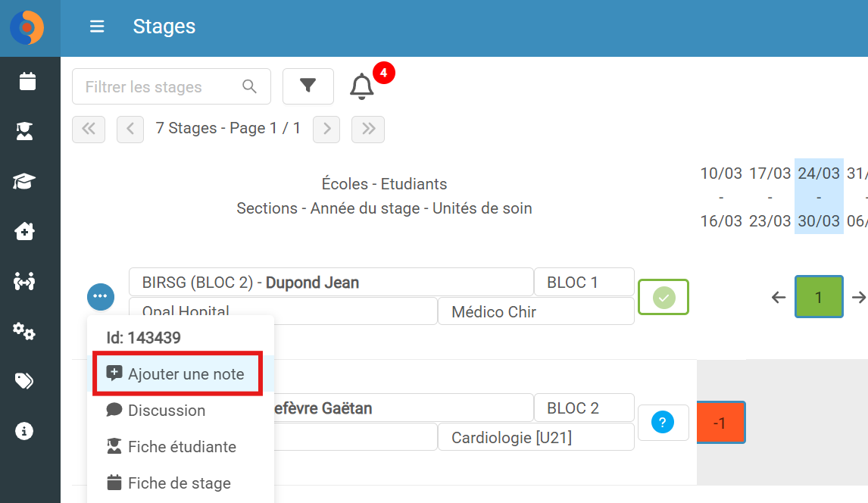The image size is (868, 503).
Task: Open the filter funnel dropdown
Action: pyautogui.click(x=308, y=86)
